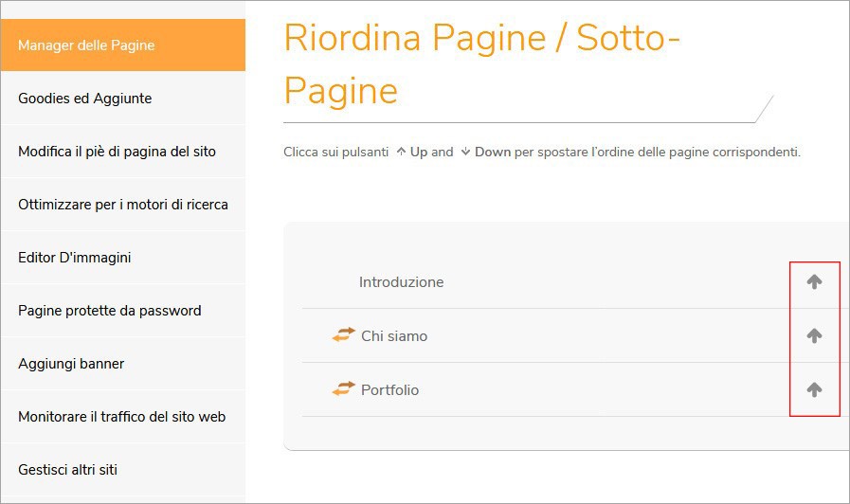Screen dimensions: 850x504
Task: Click small Up arrow icon in instructions
Action: pos(401,152)
